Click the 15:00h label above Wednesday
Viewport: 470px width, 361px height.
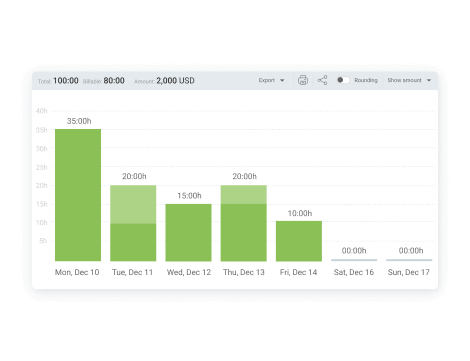coord(189,196)
